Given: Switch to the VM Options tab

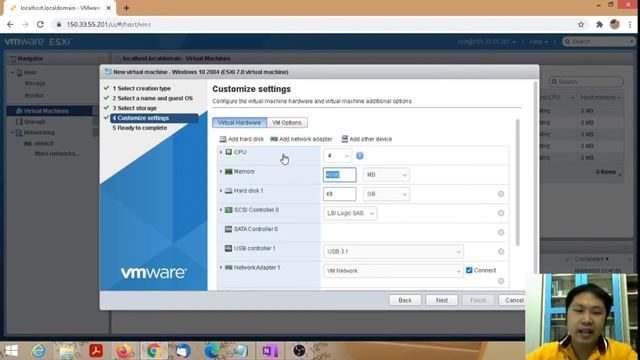Looking at the screenshot, I should coord(287,122).
